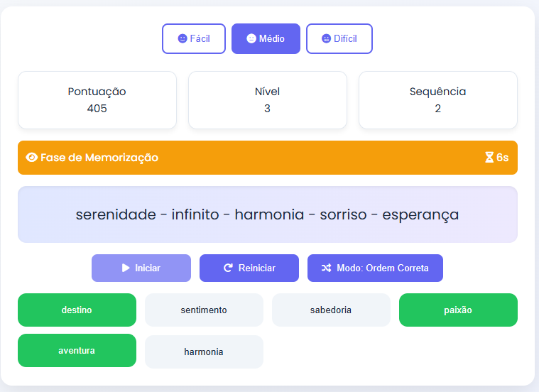Select the green 'paixão' word chip
539x392 pixels.
click(x=458, y=310)
